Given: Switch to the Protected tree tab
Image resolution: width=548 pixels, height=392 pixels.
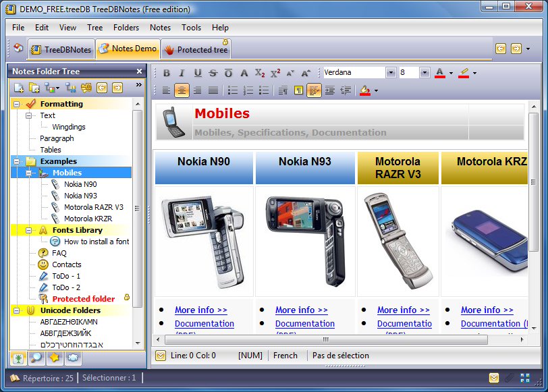Looking at the screenshot, I should 196,49.
